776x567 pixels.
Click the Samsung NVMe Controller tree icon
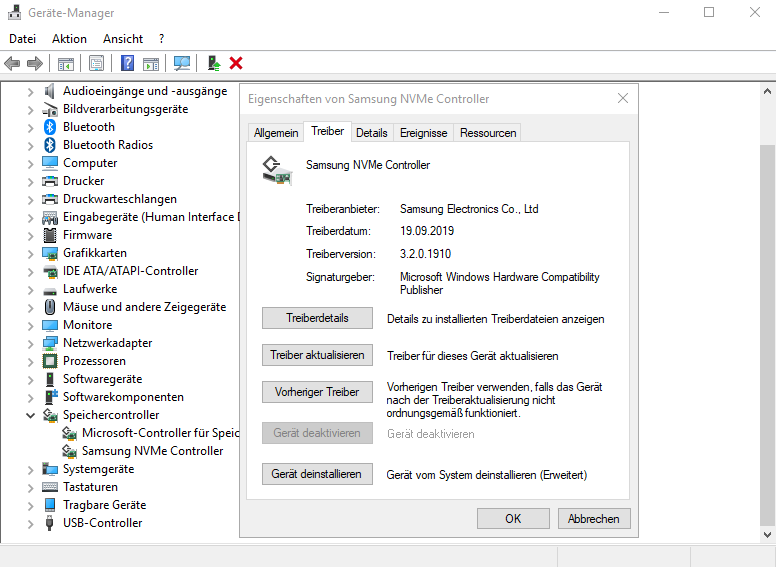coord(69,451)
